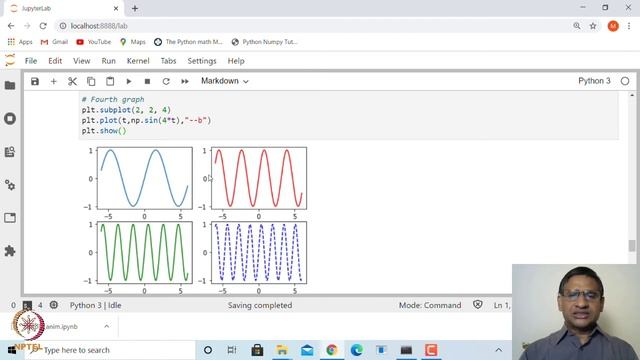Open Gmail bookmark
Screen dimensions: 640x360
coord(54,42)
